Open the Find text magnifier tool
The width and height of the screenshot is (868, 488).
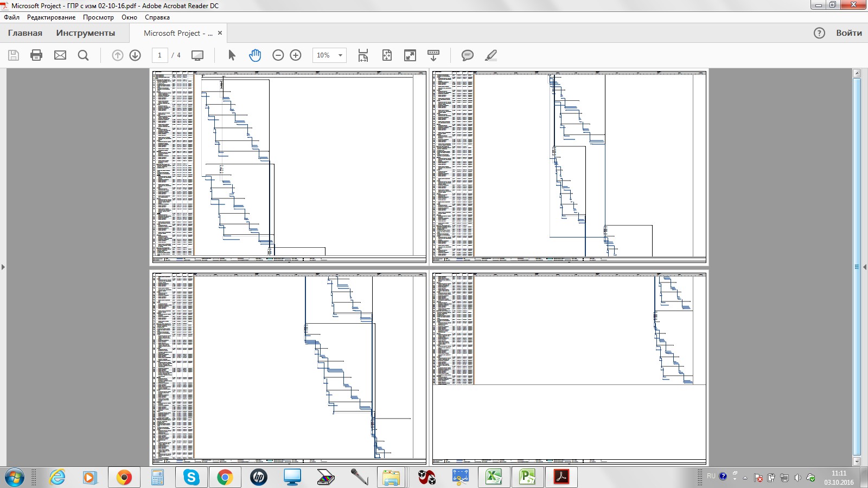tap(83, 55)
